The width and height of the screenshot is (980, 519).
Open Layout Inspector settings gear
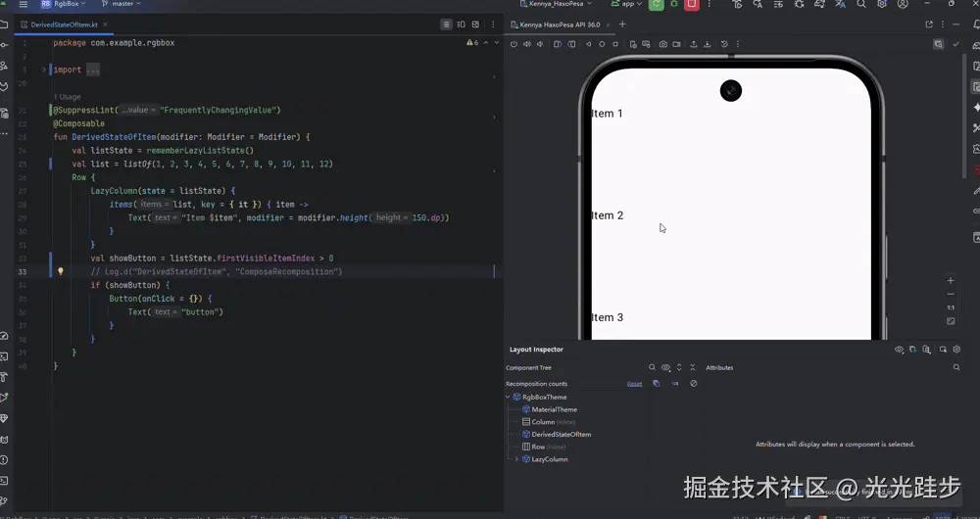(x=956, y=350)
